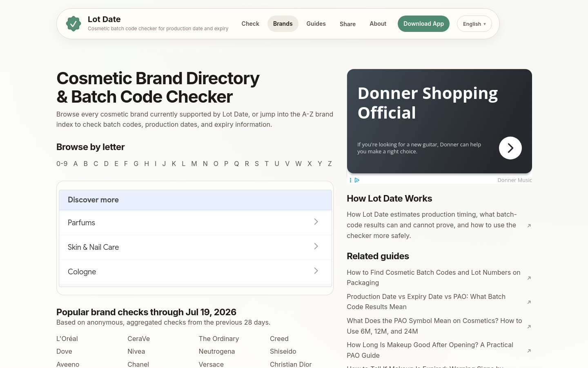Click arrow icon next to PAO Symbol guide

[x=529, y=326]
